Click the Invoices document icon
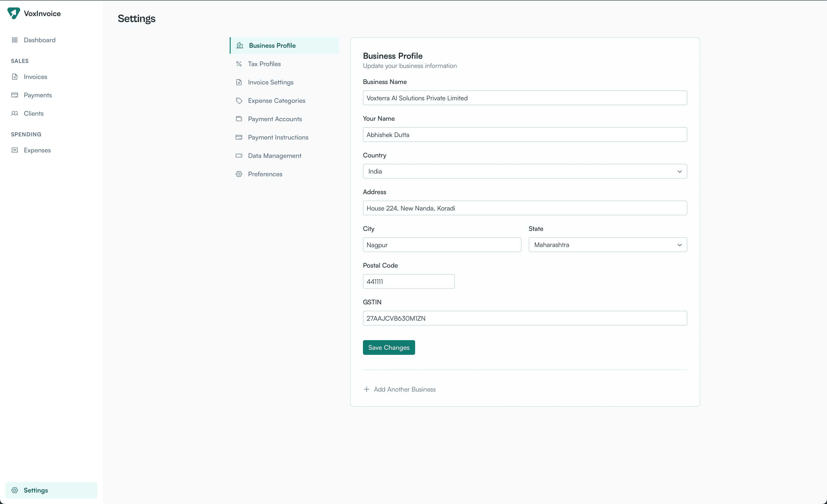 coord(15,76)
